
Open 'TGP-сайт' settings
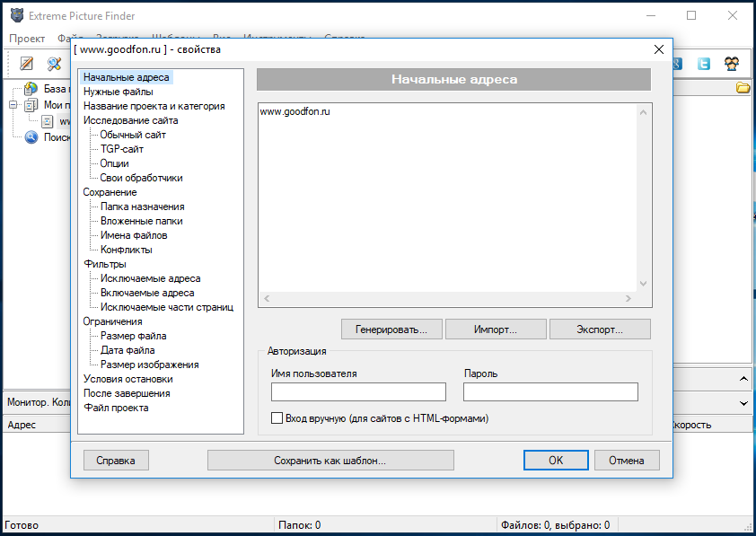coord(121,149)
